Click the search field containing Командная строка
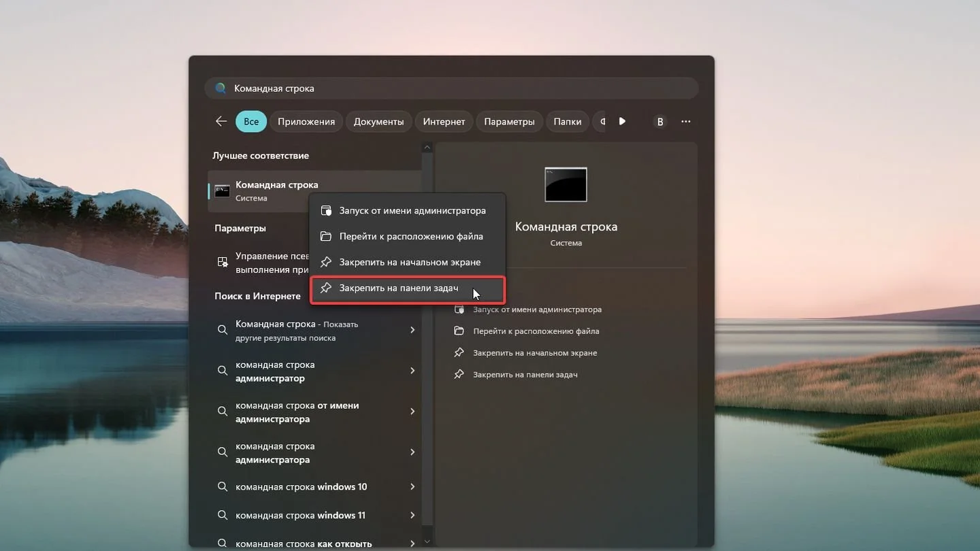This screenshot has height=551, width=980. tap(451, 88)
